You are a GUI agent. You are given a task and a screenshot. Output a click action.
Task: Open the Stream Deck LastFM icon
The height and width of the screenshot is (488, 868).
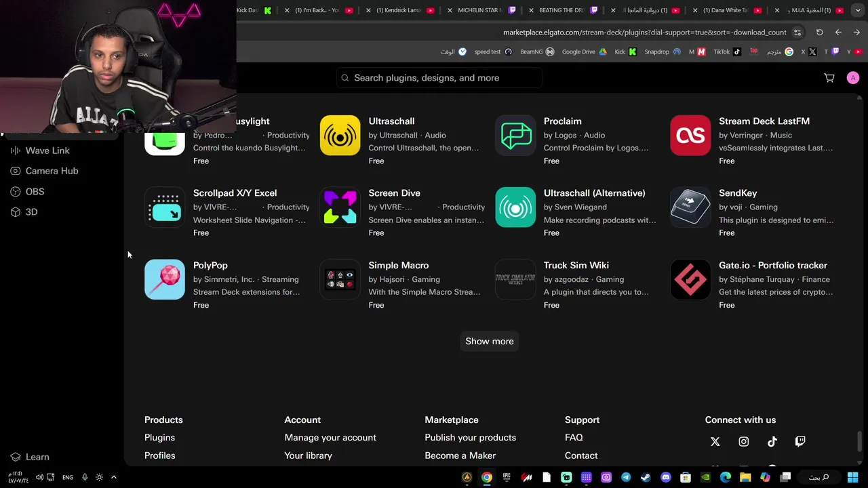(x=690, y=135)
